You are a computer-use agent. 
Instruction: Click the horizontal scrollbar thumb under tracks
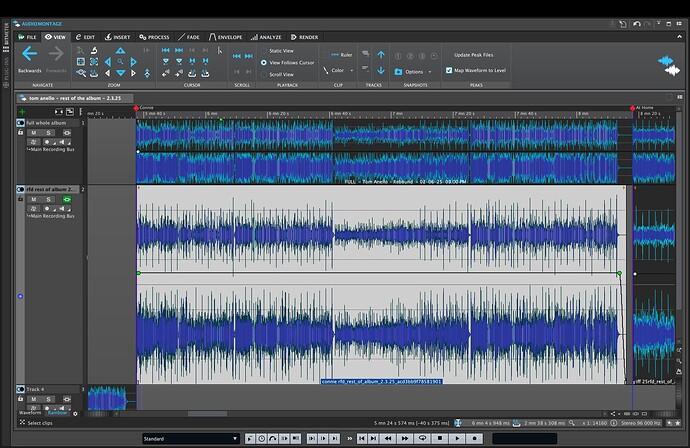(207, 414)
